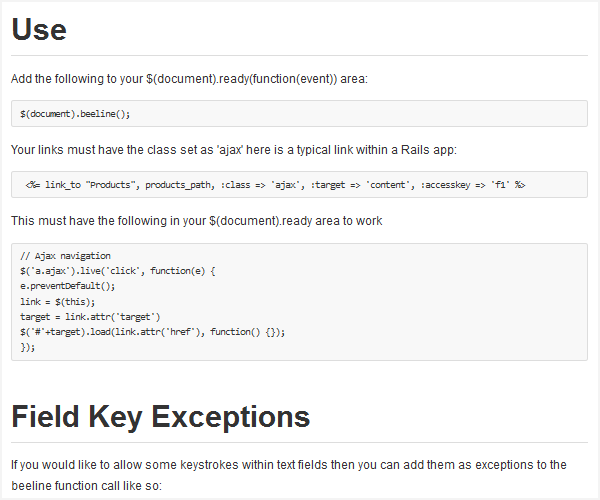
Task: Click the "target = link.attr('target')" line
Action: pyautogui.click(x=90, y=317)
